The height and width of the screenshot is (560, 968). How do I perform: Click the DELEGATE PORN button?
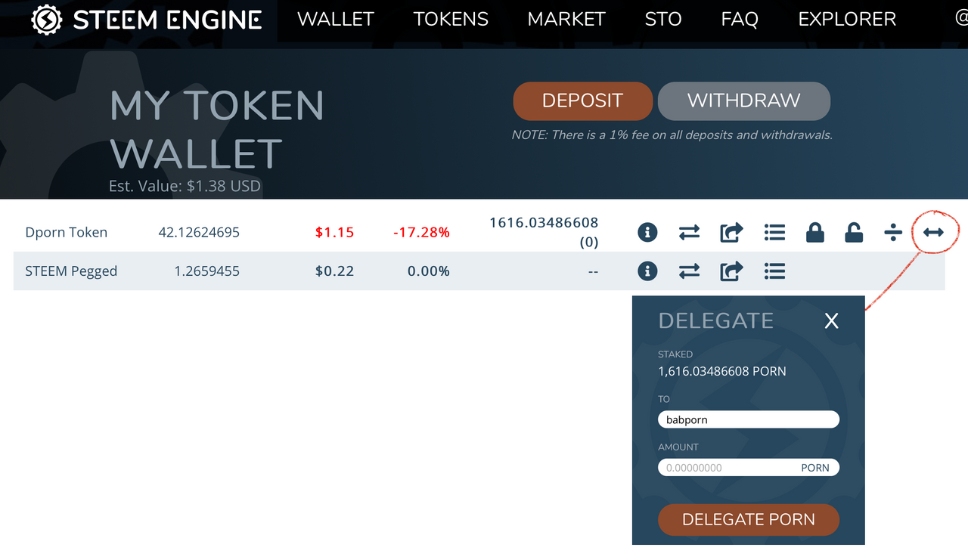749,520
